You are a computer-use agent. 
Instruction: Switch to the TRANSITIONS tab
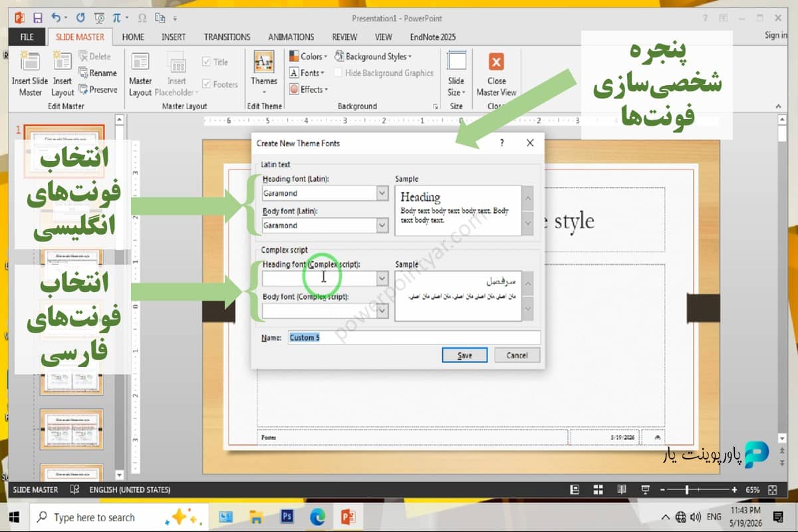pyautogui.click(x=227, y=37)
